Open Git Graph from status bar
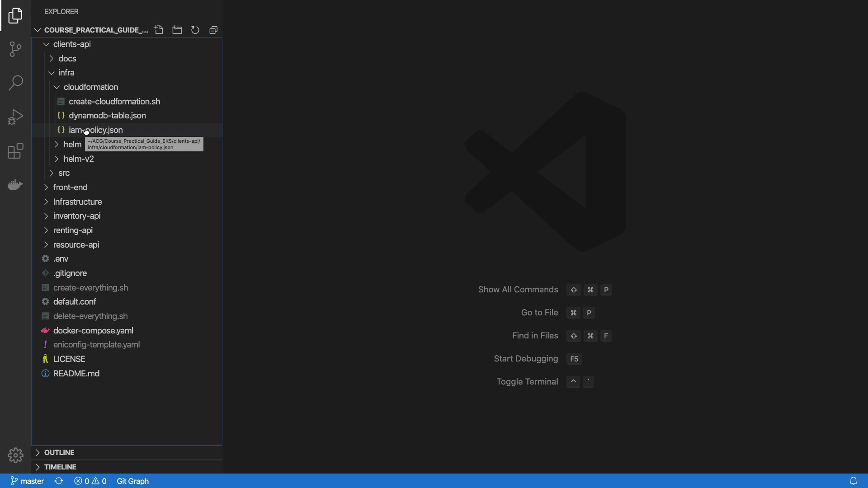 [x=132, y=481]
